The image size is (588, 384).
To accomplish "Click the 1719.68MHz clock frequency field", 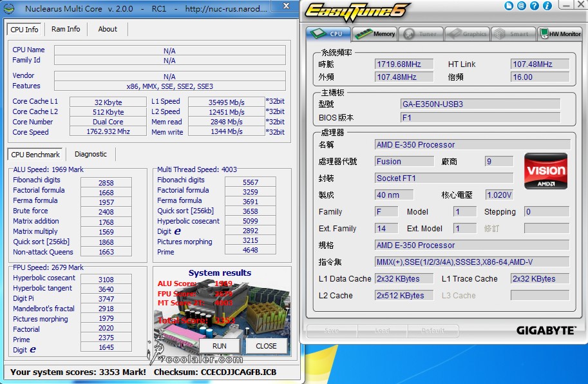I will (404, 64).
